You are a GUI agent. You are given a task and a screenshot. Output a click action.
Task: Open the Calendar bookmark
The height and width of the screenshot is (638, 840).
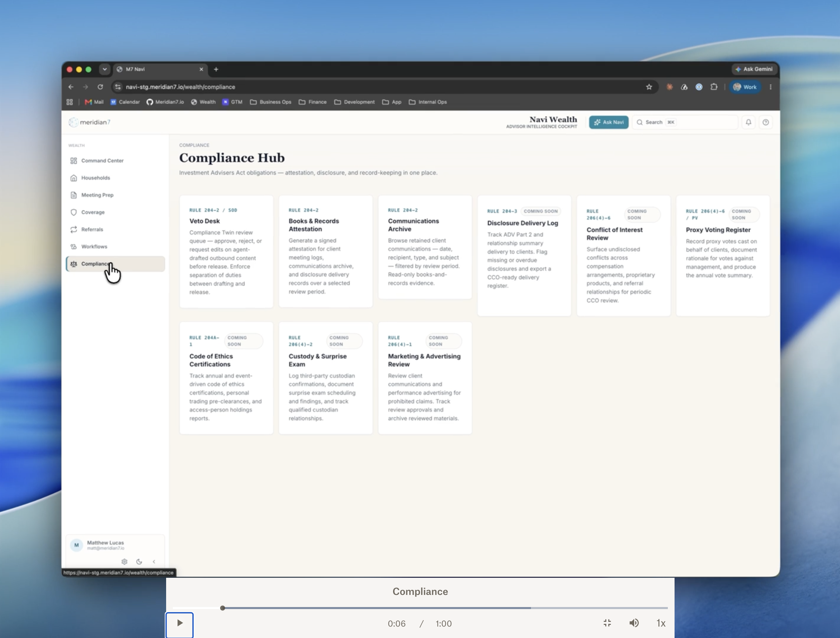(125, 102)
